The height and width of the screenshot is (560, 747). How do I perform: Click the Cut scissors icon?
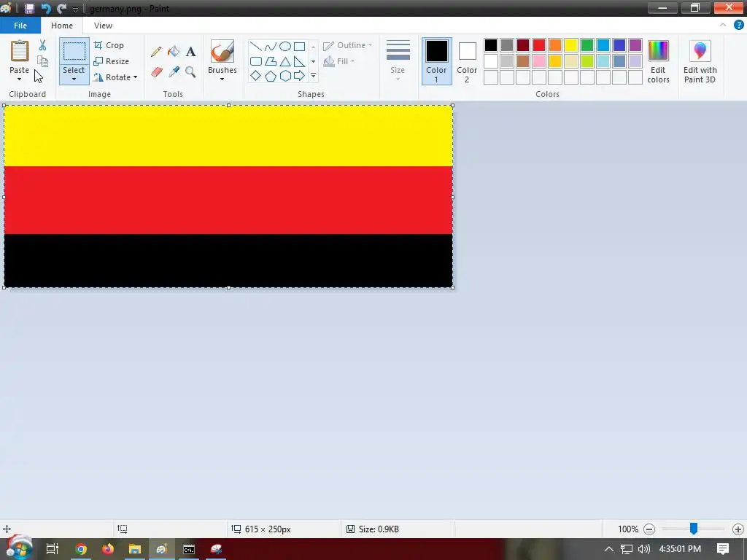pos(42,44)
